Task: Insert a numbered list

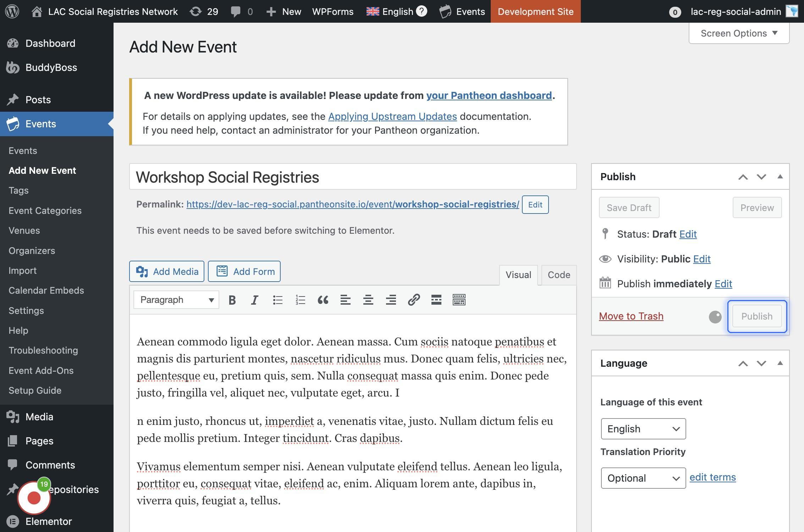Action: tap(300, 300)
